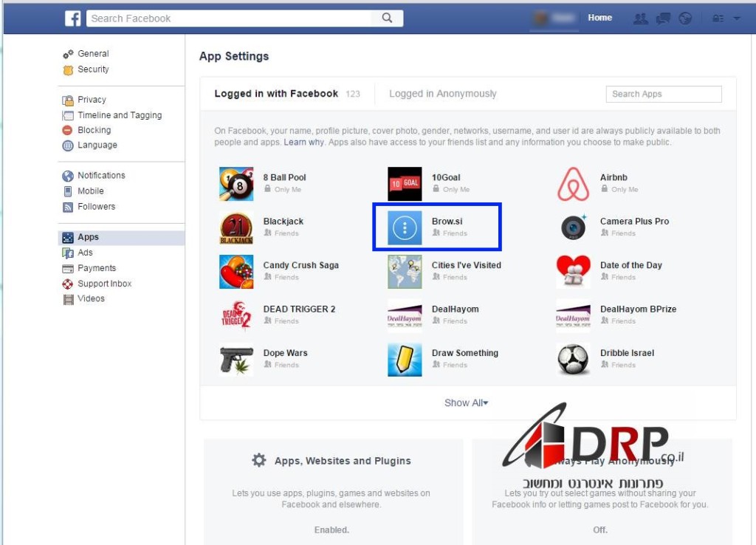
Task: Open the 8 Ball Pool app icon
Action: click(x=236, y=184)
